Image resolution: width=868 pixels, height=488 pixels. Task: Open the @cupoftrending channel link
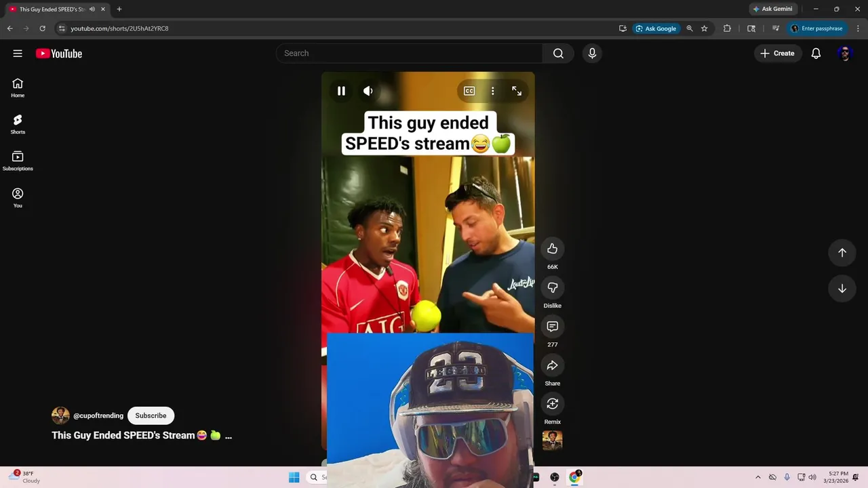click(98, 415)
